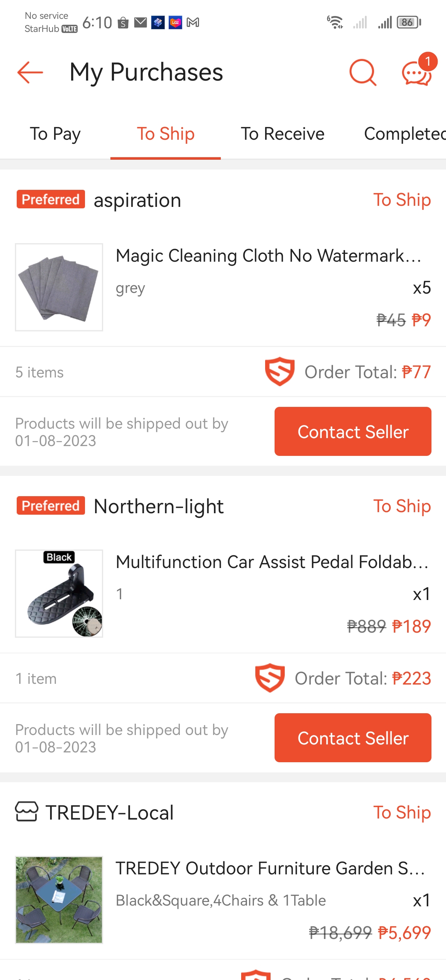The height and width of the screenshot is (980, 446).
Task: Tap the Gmail notification icon in status bar
Action: [x=193, y=23]
